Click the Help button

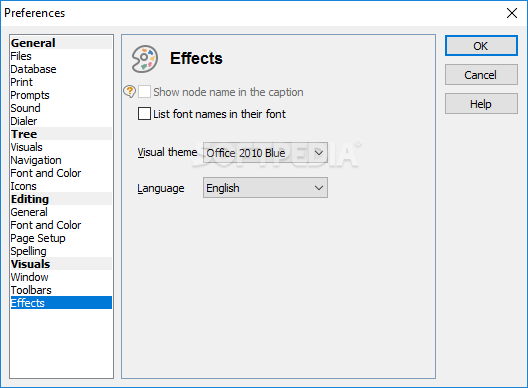(481, 104)
